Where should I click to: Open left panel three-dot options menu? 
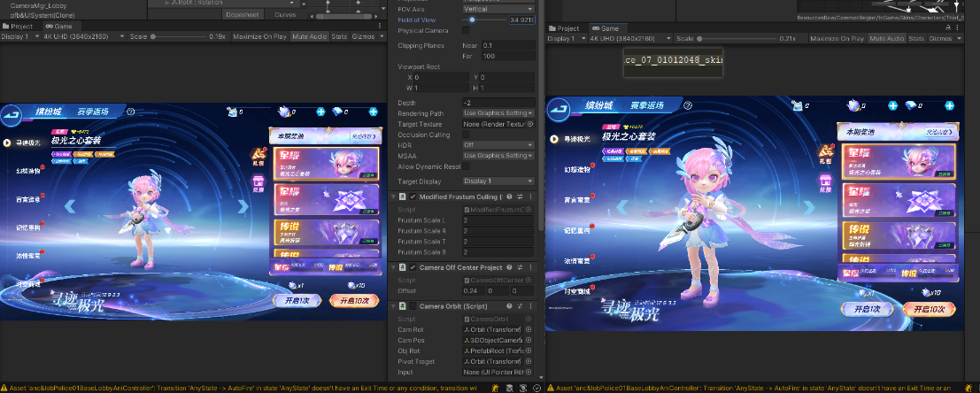[381, 27]
